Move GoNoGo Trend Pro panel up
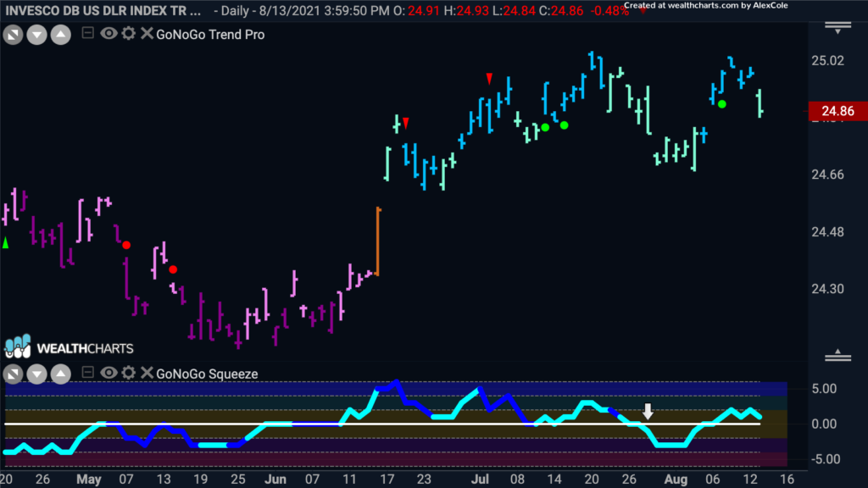The height and width of the screenshot is (488, 868). (x=61, y=35)
